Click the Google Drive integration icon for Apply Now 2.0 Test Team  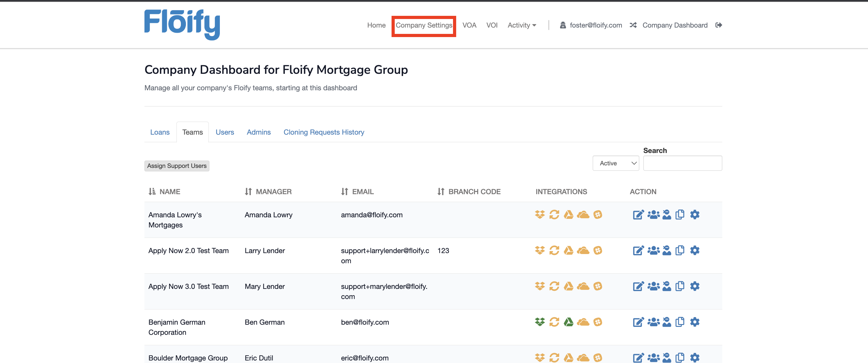coord(569,251)
